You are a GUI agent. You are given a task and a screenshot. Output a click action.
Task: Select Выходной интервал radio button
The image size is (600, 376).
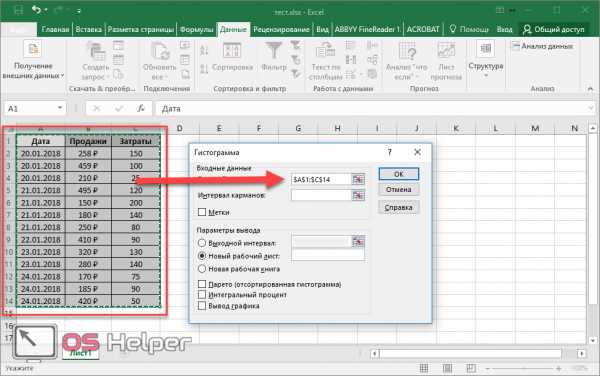202,243
